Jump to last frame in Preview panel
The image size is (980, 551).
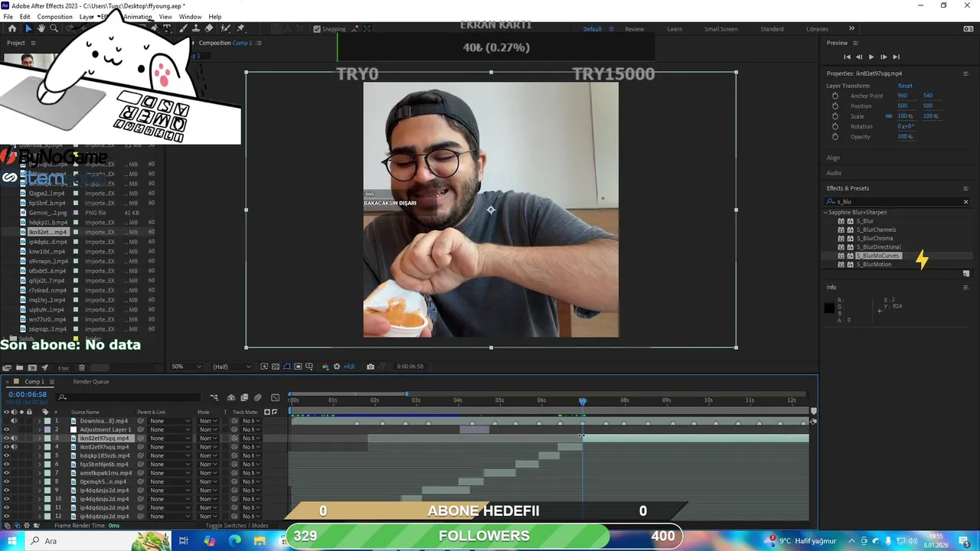tap(896, 57)
